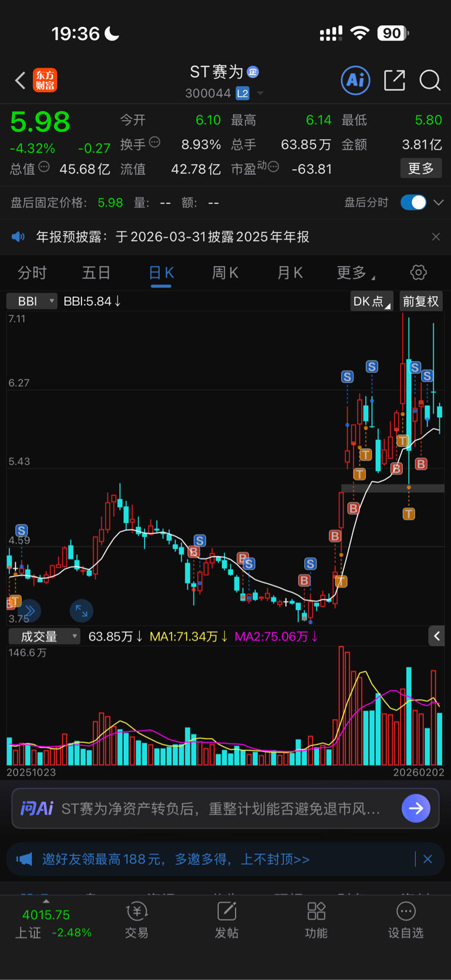The width and height of the screenshot is (451, 980).
Task: Tap the blue 企 badge beside ST赛为
Action: [253, 72]
